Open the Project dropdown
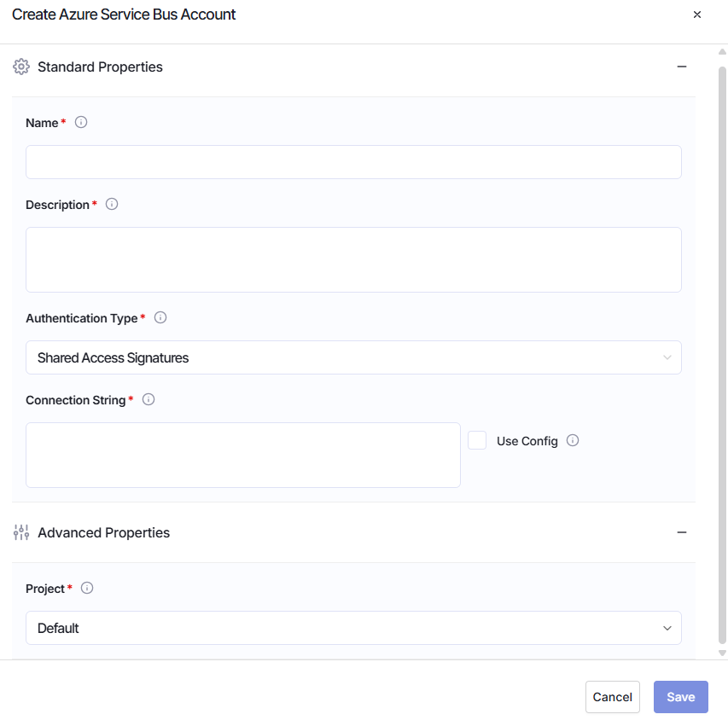This screenshot has width=728, height=720. (353, 628)
